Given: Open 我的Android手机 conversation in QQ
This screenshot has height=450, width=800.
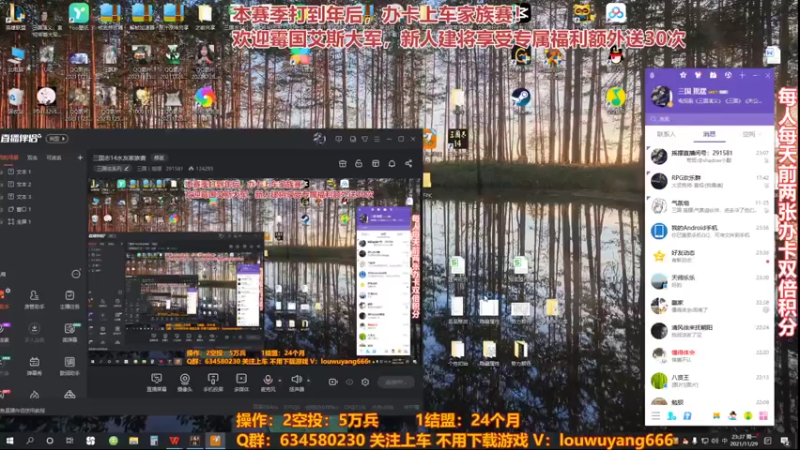Looking at the screenshot, I should (x=709, y=231).
